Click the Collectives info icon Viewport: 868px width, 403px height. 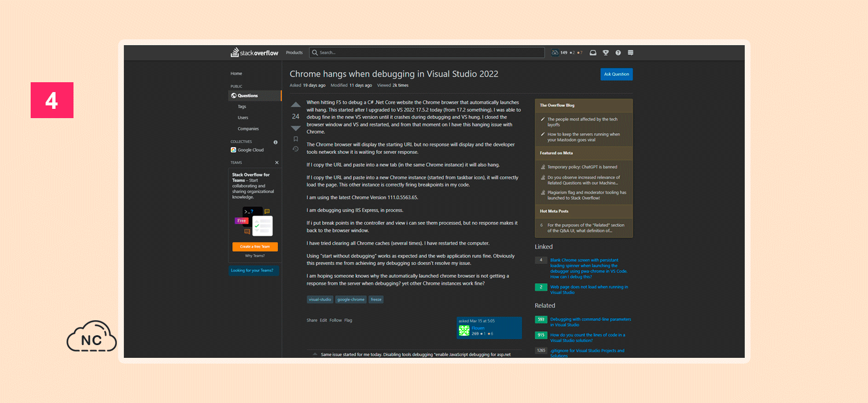(x=275, y=142)
